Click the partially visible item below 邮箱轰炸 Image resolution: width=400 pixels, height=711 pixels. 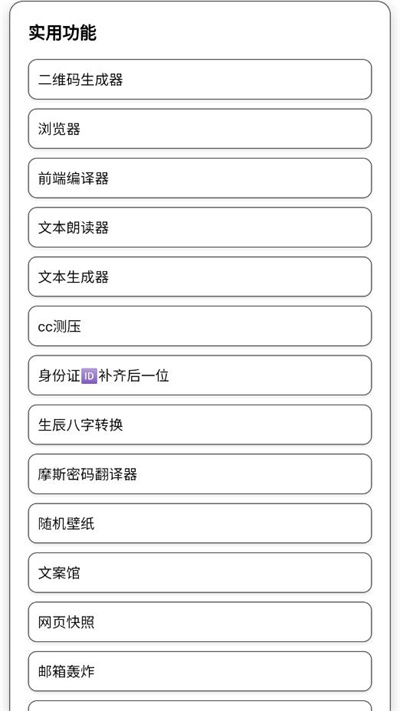click(200, 706)
